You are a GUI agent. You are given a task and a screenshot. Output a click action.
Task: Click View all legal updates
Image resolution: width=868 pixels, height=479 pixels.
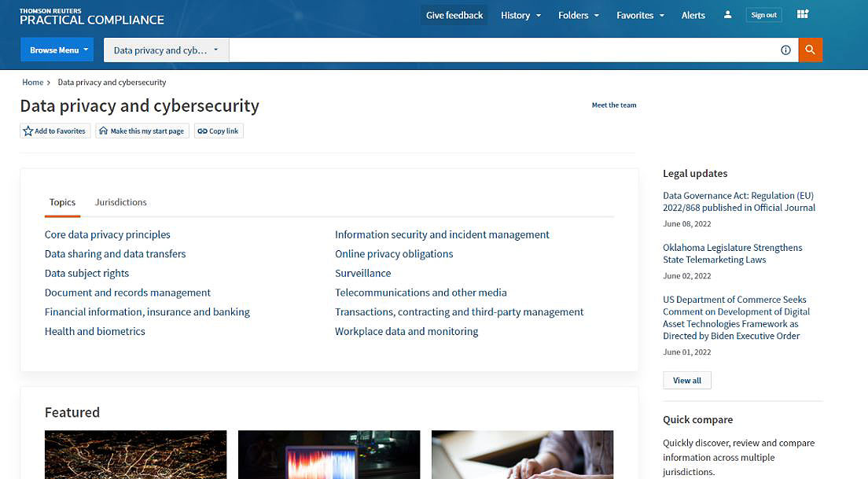click(686, 381)
